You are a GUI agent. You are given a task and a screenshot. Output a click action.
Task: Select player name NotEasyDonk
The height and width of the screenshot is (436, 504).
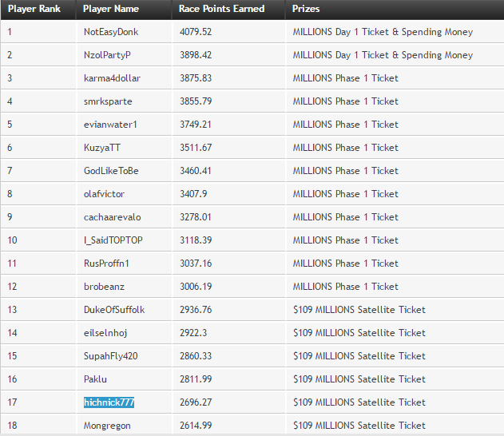(111, 32)
